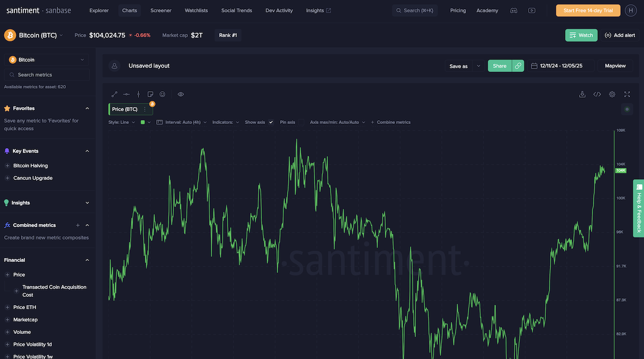This screenshot has height=359, width=644.
Task: Select the line drawing tool
Action: pyautogui.click(x=114, y=94)
